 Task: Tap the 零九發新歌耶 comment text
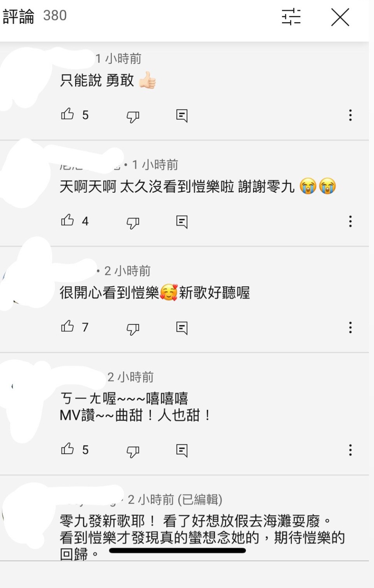point(202,537)
